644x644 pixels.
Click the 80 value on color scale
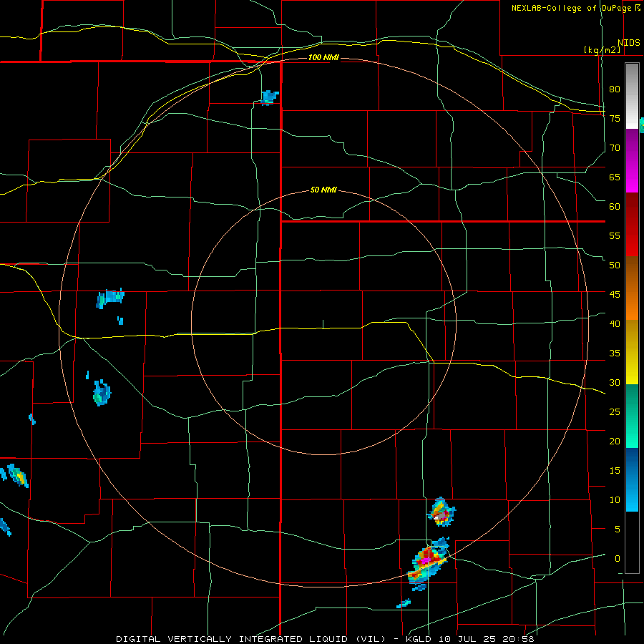coord(615,89)
